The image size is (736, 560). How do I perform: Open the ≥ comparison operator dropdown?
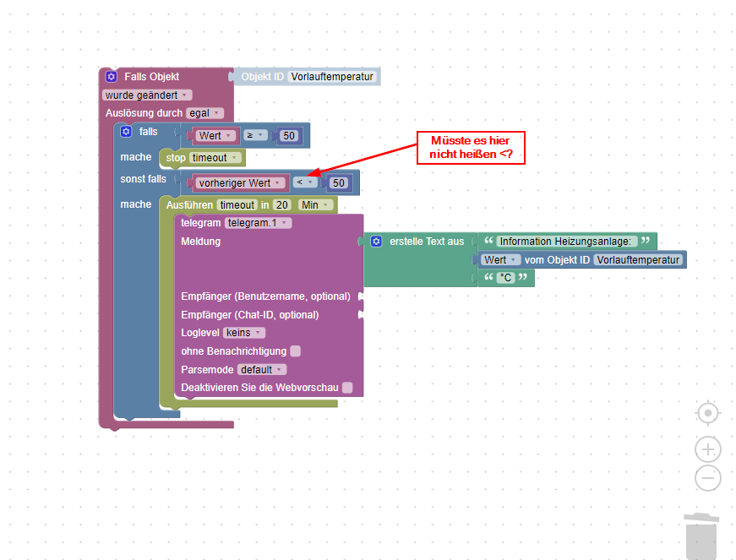[x=255, y=135]
